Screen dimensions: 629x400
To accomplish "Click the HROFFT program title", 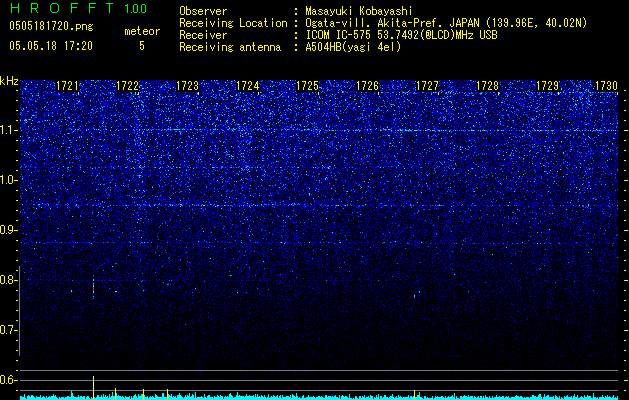I will tap(61, 8).
